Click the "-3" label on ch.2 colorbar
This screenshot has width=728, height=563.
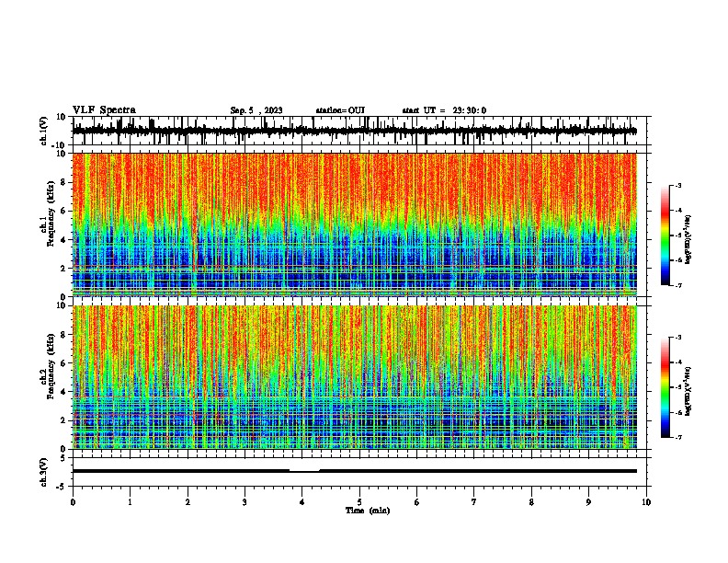tap(677, 338)
